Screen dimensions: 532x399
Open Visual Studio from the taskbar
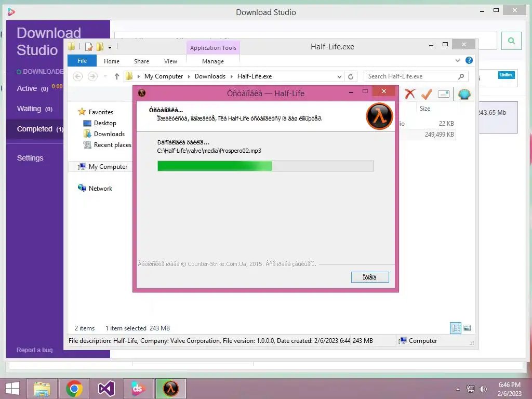click(106, 389)
